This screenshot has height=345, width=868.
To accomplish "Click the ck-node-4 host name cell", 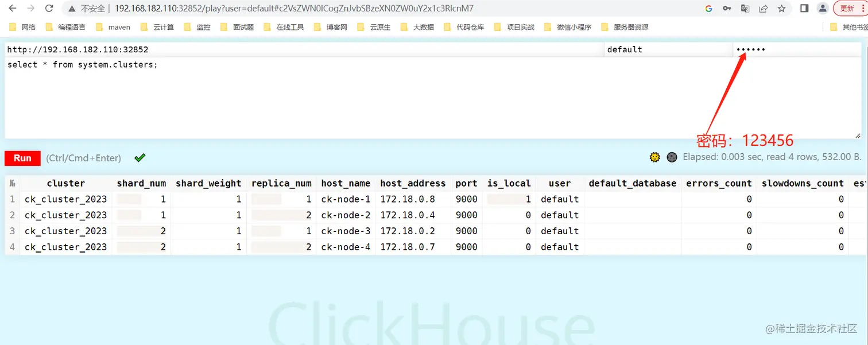I will coord(346,247).
